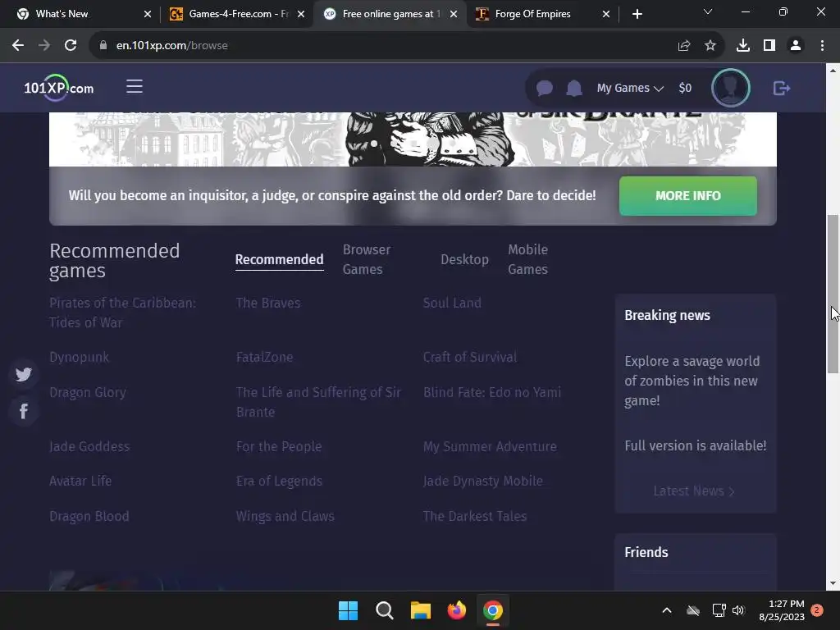Viewport: 840px width, 630px height.
Task: Reload the page with the refresh icon
Action: point(71,46)
